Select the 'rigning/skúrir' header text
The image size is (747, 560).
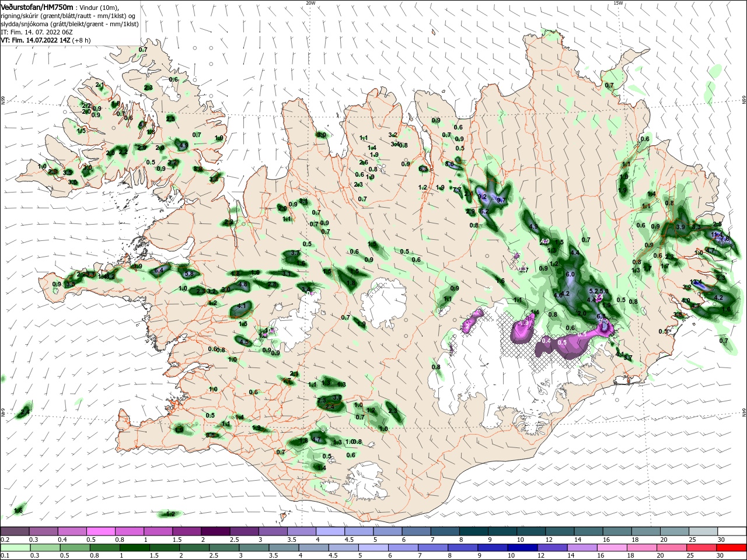point(20,16)
